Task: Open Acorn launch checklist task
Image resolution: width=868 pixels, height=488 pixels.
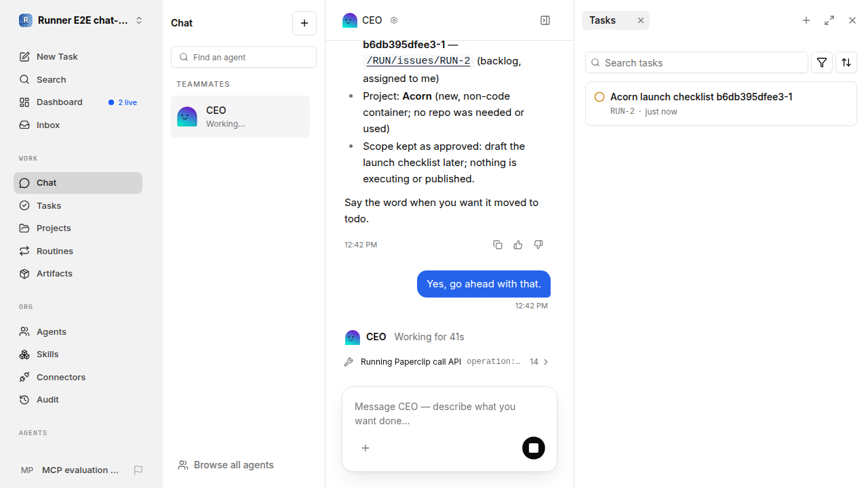Action: tap(721, 104)
